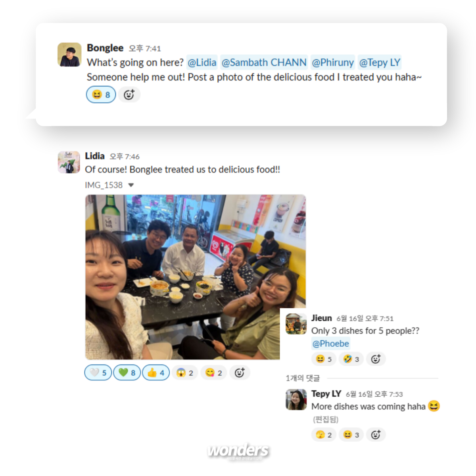The width and height of the screenshot is (476, 476).
Task: Toggle the white heart reaction with 5
Action: (x=98, y=372)
